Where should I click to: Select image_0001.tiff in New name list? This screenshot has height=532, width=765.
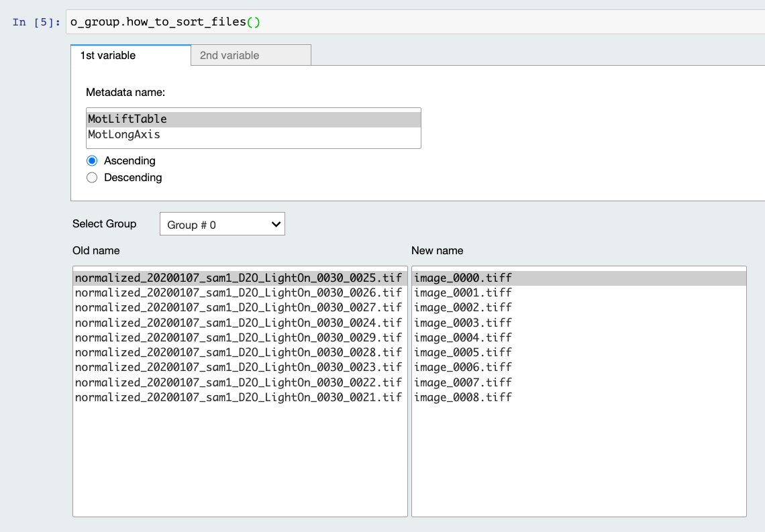pos(463,292)
